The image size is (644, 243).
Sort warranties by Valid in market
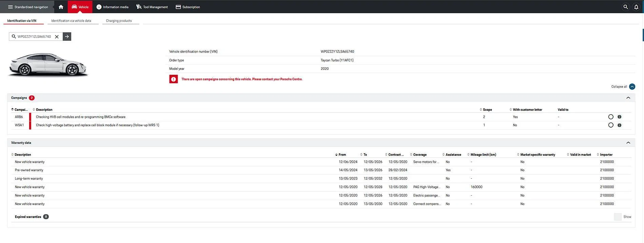pos(579,155)
